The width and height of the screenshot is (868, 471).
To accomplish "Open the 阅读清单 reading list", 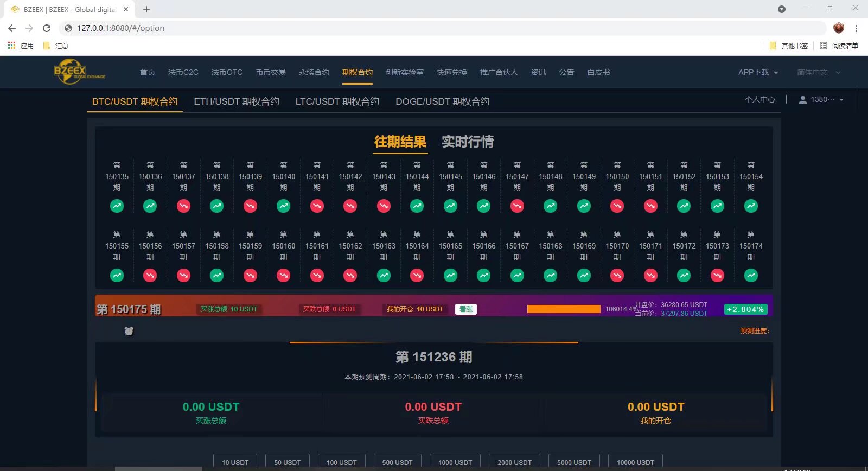I will tap(839, 46).
